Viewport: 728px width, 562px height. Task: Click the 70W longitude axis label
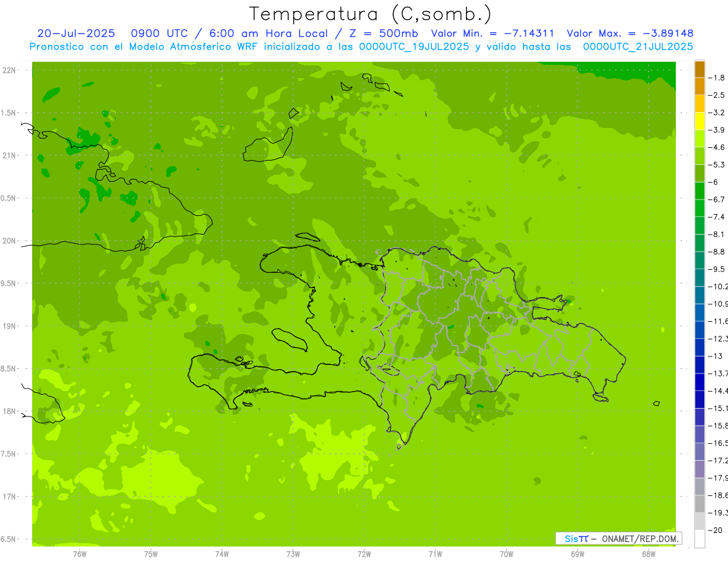pyautogui.click(x=506, y=554)
